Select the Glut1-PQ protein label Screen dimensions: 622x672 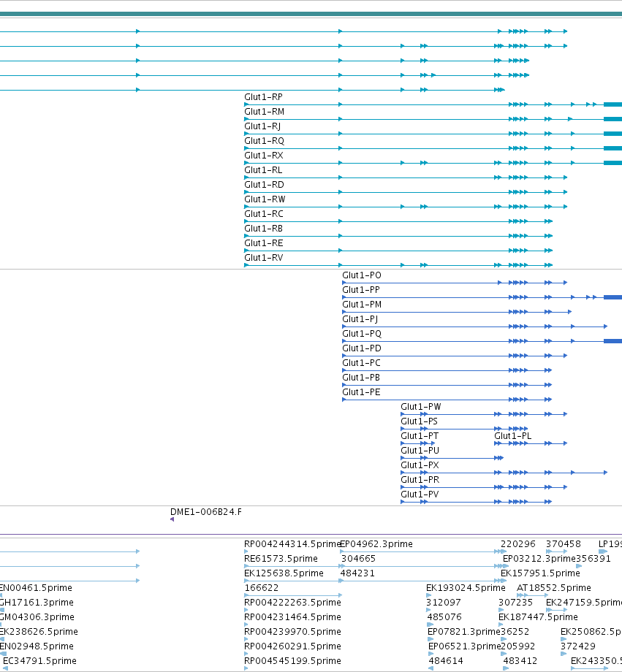(x=362, y=334)
